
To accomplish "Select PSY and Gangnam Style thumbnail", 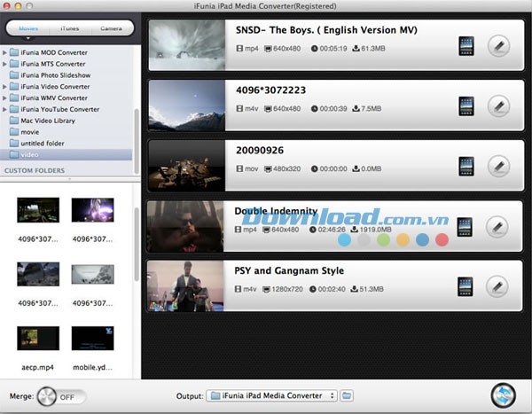I will click(185, 286).
